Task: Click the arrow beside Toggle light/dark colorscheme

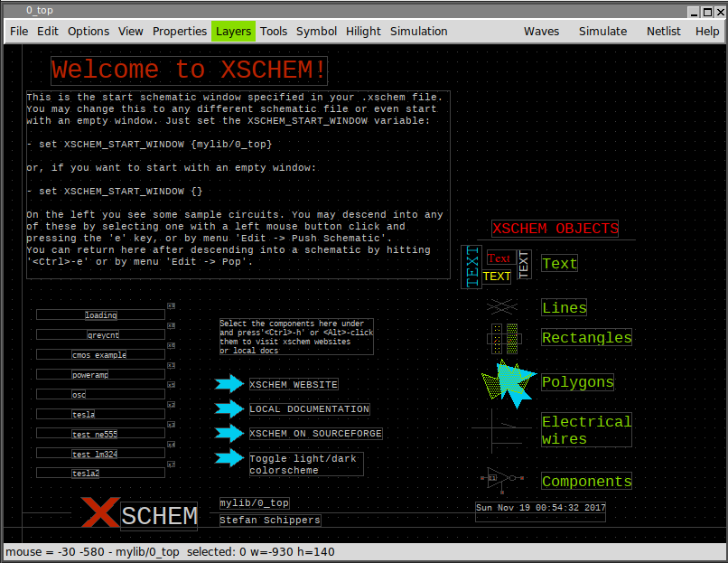Action: (x=229, y=458)
